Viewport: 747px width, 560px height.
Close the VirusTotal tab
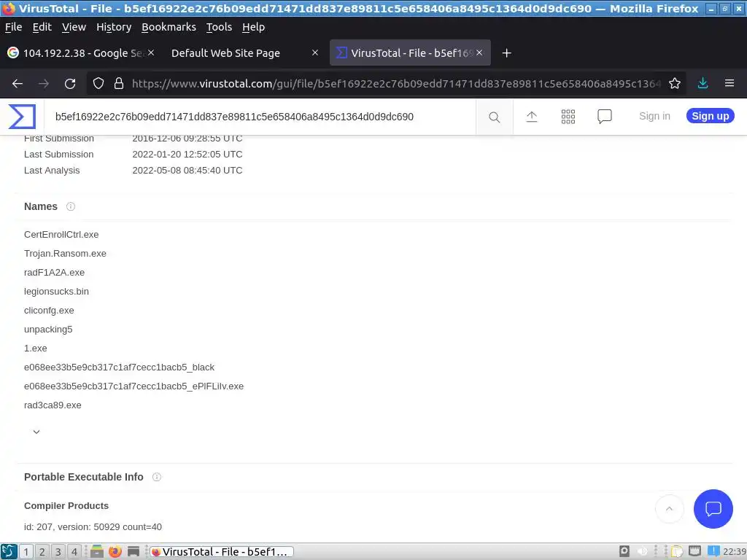click(x=479, y=52)
